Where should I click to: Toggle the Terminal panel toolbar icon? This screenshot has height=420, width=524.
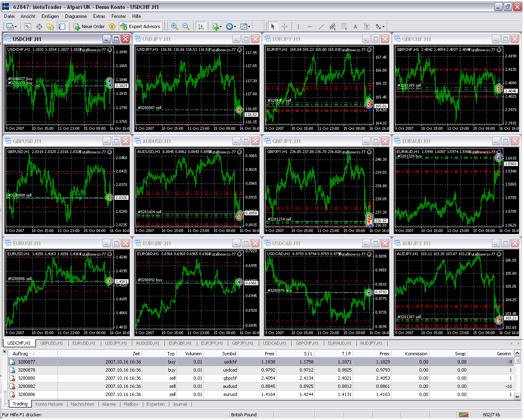[x=62, y=26]
